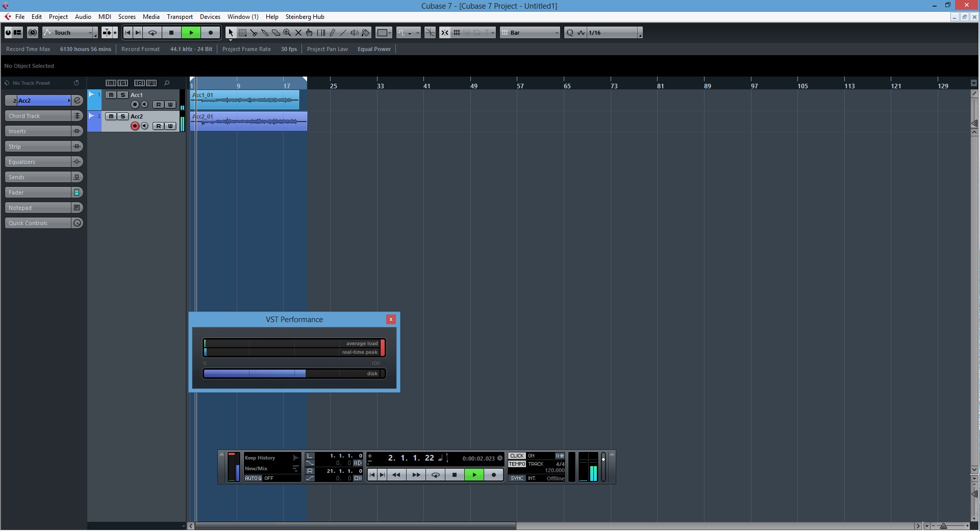
Task: Disable record enable on Acc2 track
Action: [135, 126]
